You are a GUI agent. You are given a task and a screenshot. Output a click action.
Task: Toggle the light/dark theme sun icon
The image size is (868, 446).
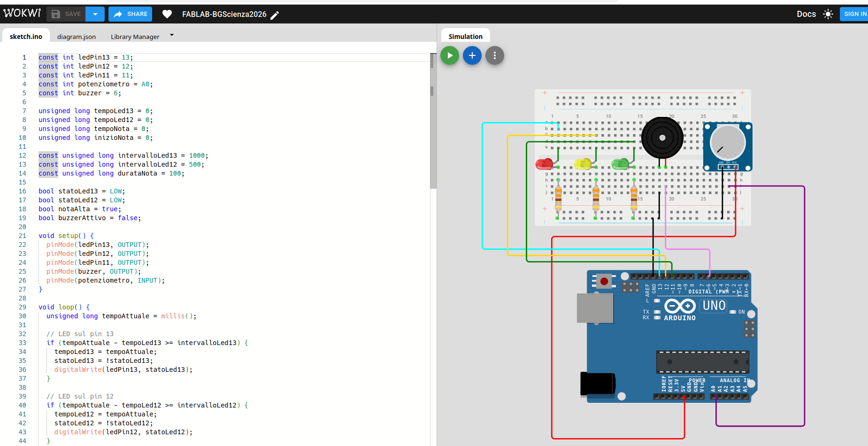point(828,14)
